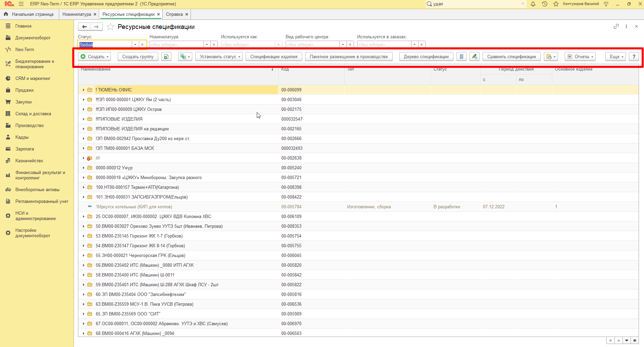Open Склад и доставка section
The image size is (644, 347).
click(x=33, y=114)
